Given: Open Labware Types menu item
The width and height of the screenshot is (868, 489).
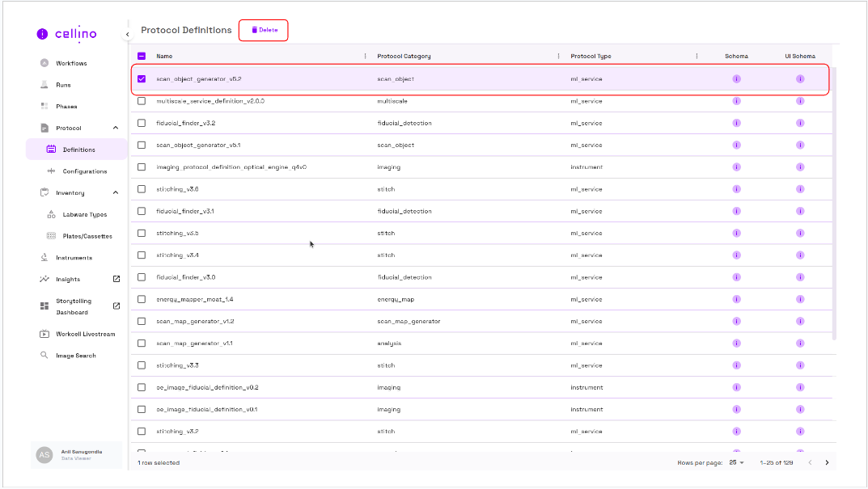Looking at the screenshot, I should pyautogui.click(x=84, y=214).
